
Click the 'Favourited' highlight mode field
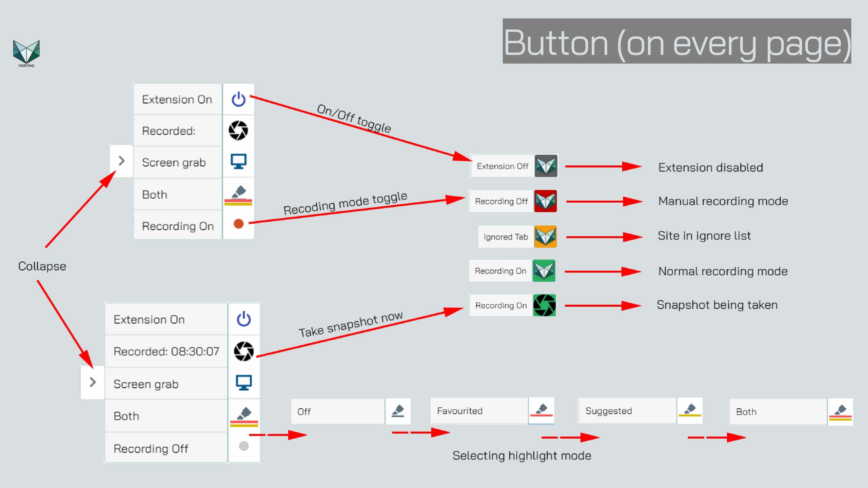(x=479, y=411)
